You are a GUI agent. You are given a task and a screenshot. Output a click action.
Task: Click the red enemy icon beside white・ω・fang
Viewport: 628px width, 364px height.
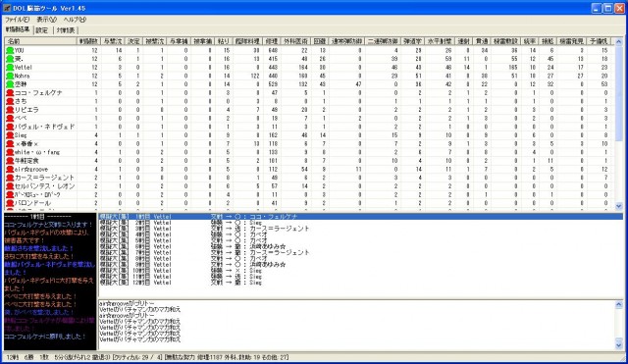pos(10,152)
